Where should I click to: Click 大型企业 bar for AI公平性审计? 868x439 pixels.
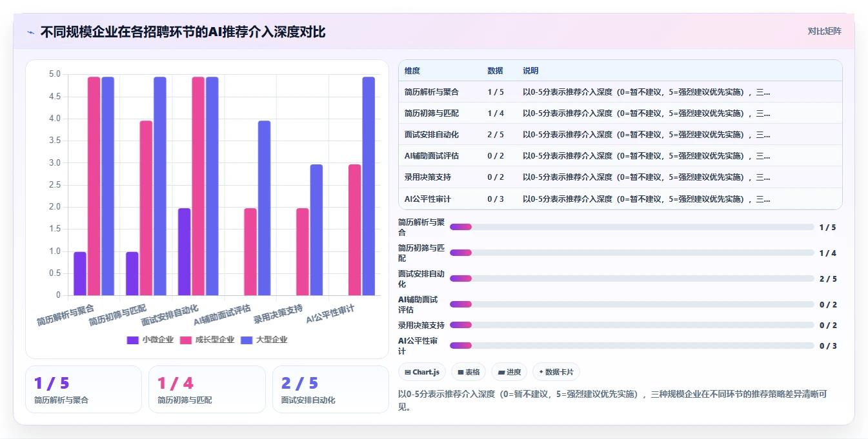pos(368,186)
